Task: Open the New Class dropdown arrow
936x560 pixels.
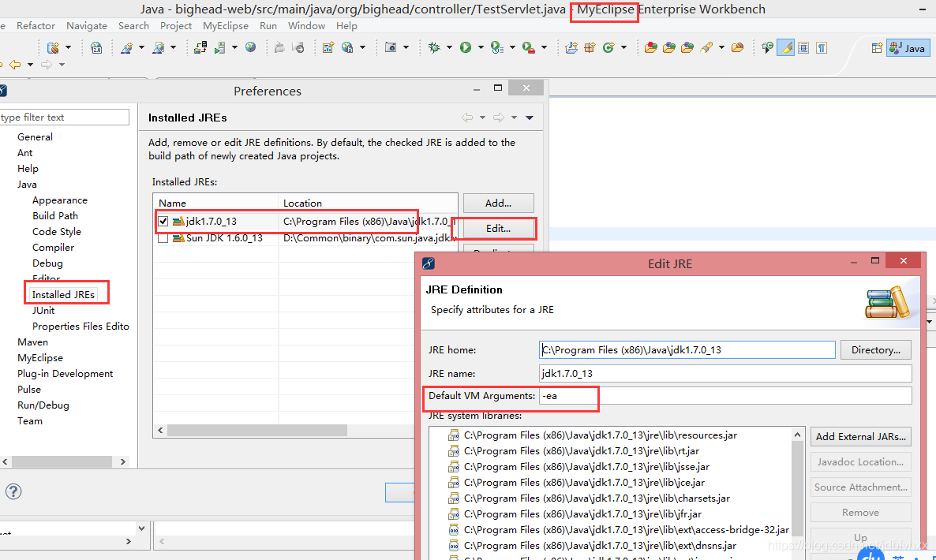Action: [x=623, y=47]
